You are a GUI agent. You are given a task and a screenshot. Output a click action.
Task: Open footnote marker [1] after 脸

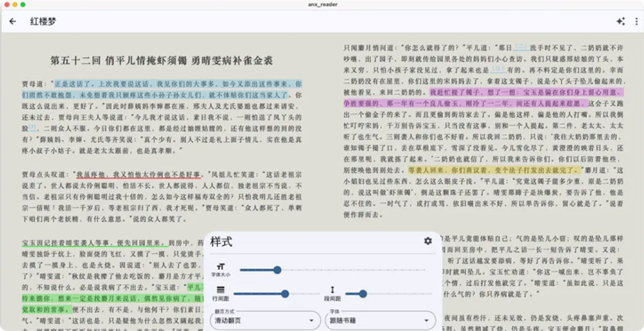33,127
